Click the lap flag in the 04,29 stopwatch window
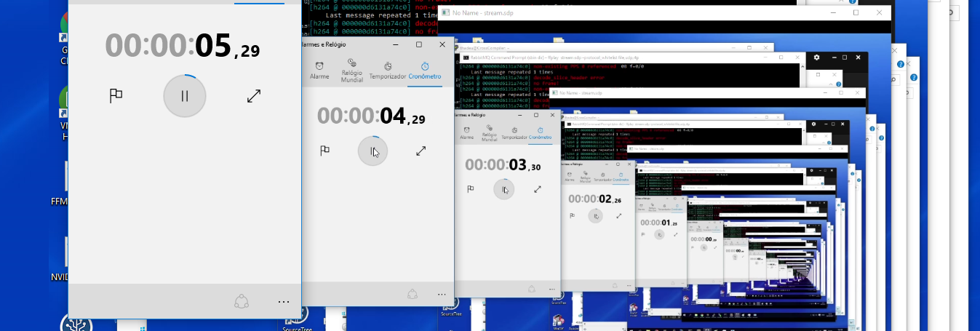The width and height of the screenshot is (980, 331). tap(325, 151)
